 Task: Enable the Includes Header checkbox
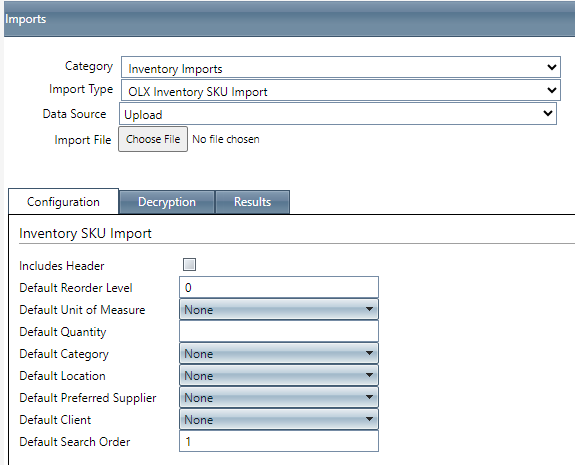click(189, 264)
